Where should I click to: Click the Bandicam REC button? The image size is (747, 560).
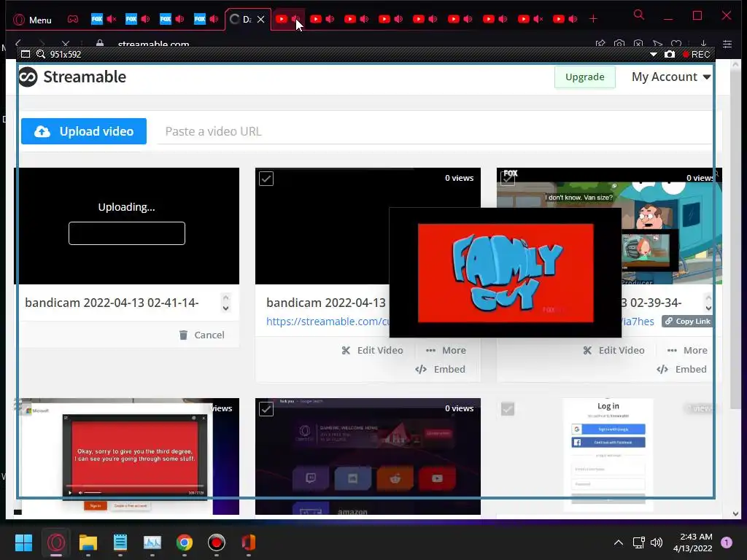tap(697, 54)
